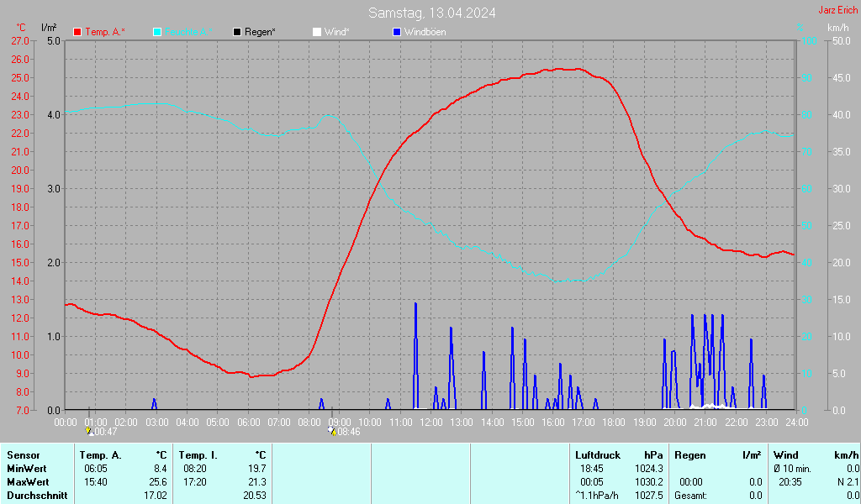Click the Luftdruck header in table

point(597,455)
